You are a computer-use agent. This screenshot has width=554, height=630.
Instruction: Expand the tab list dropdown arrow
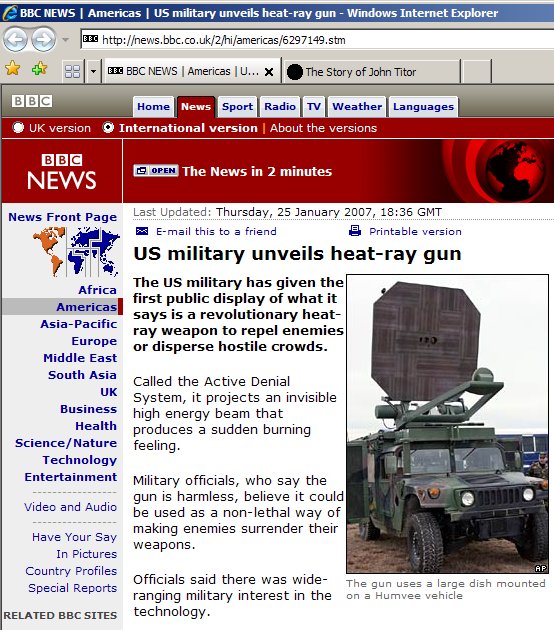tap(93, 72)
